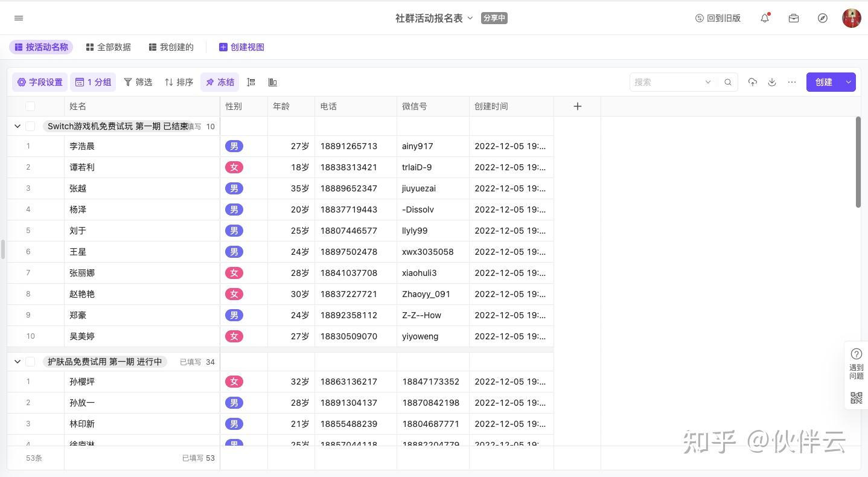
Task: Click into the 搜索 search field
Action: click(x=667, y=82)
